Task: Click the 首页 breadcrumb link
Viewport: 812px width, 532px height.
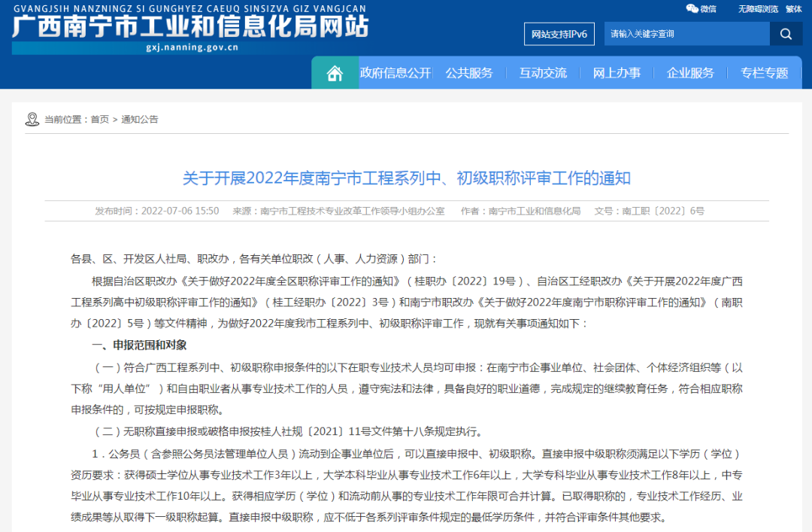Action: [99, 119]
